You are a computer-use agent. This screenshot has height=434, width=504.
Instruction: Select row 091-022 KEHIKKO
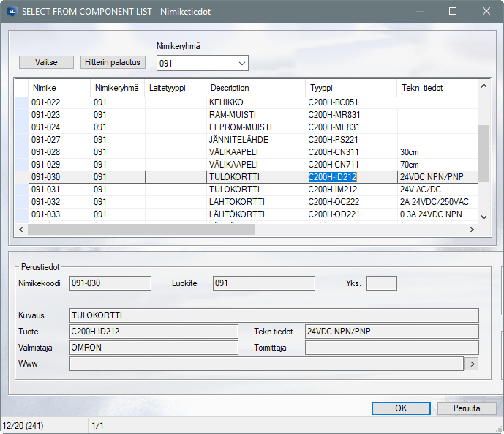(x=227, y=102)
